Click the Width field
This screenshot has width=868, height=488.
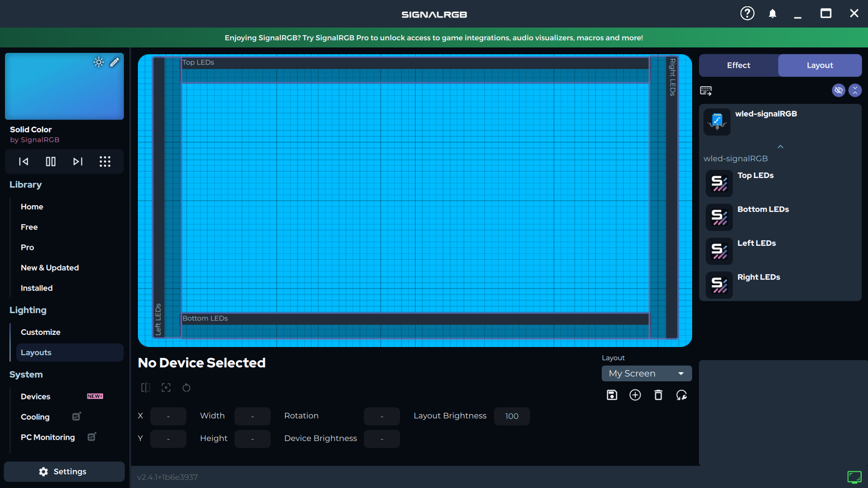(252, 416)
